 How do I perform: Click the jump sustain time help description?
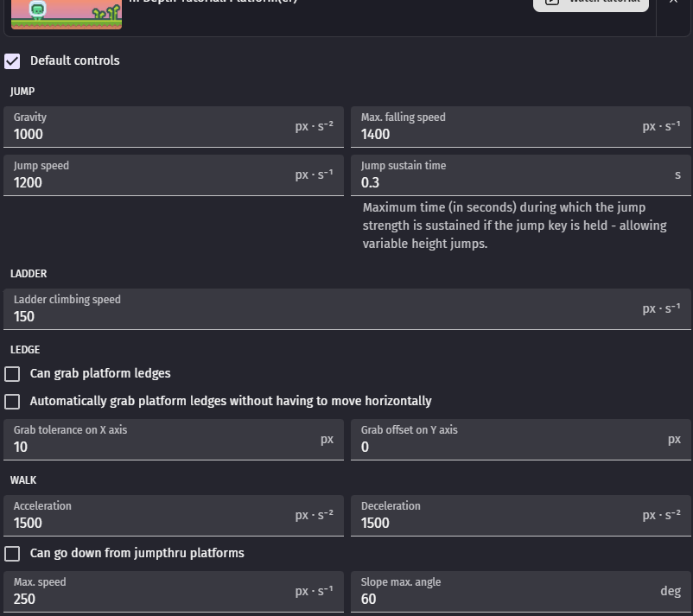click(x=515, y=225)
